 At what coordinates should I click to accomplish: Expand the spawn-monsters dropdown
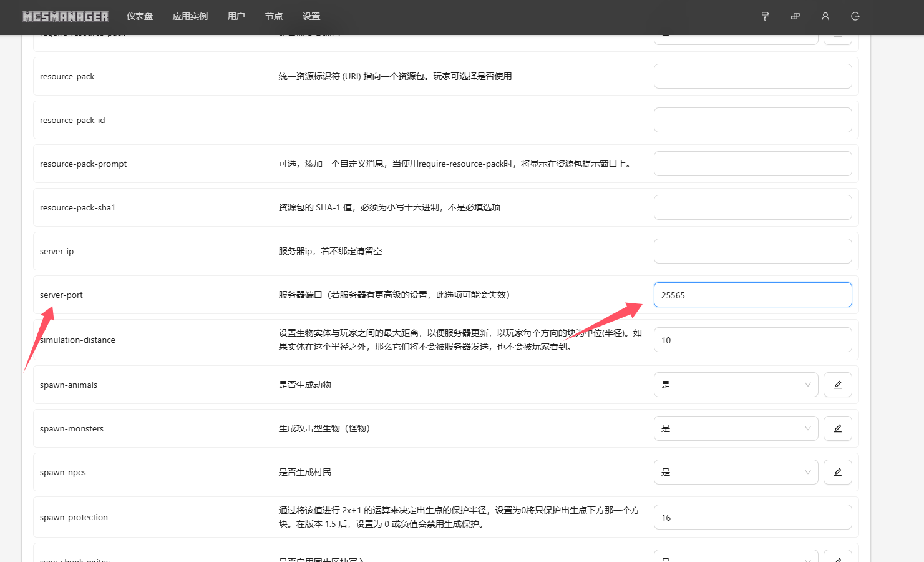click(x=736, y=428)
